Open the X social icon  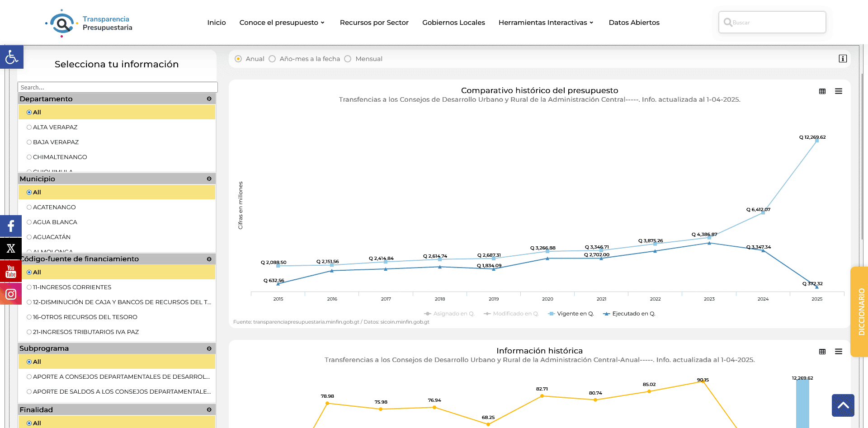11,249
